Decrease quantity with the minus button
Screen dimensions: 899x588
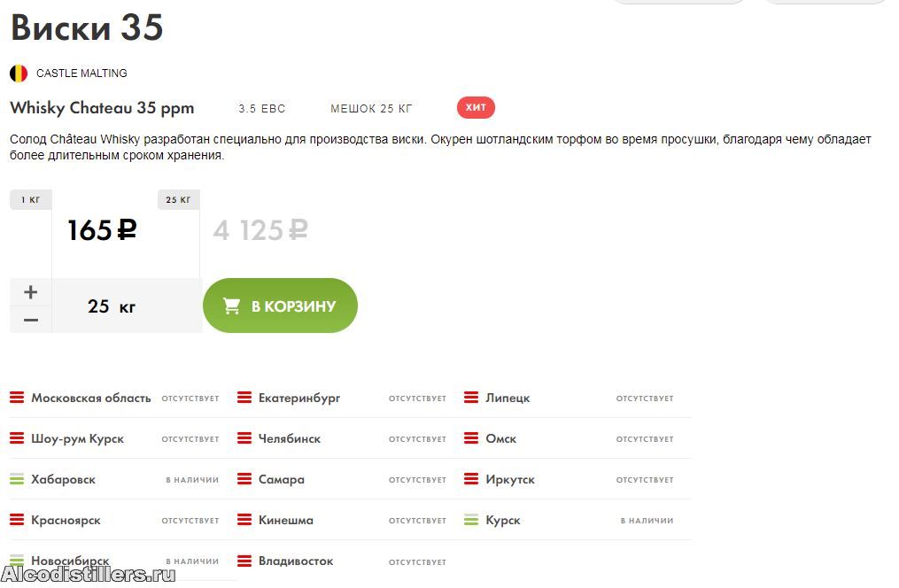(31, 320)
